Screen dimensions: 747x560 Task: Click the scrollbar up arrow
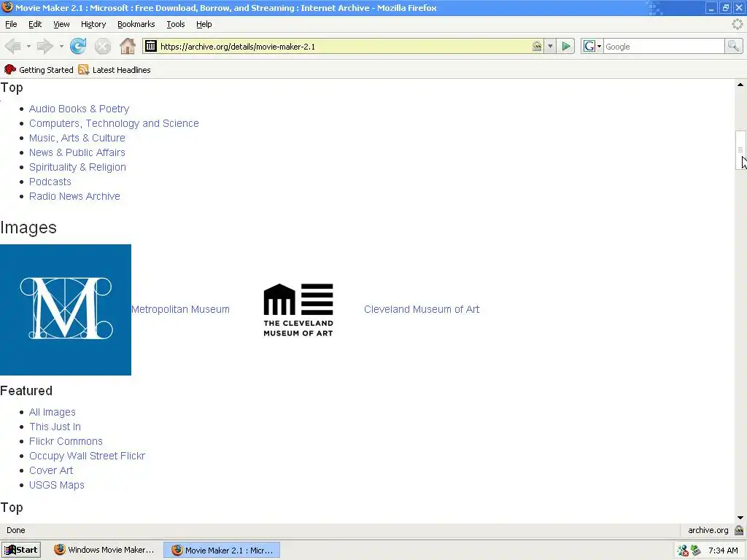pos(740,85)
